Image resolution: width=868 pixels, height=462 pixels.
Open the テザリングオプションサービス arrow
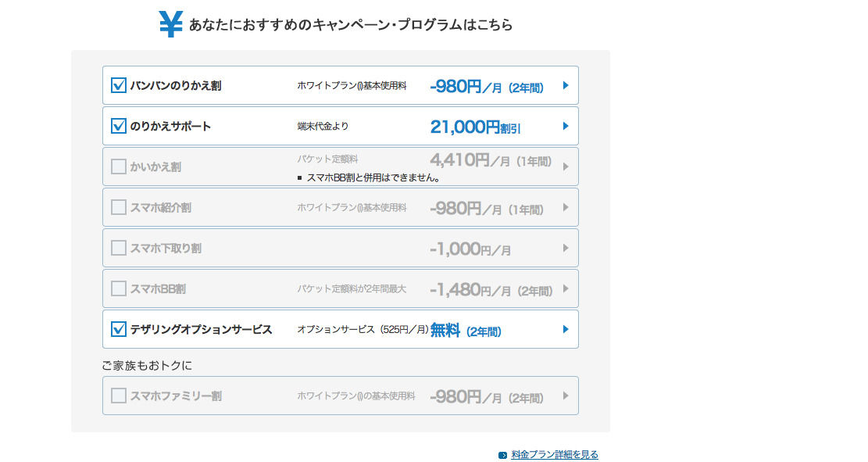(566, 329)
